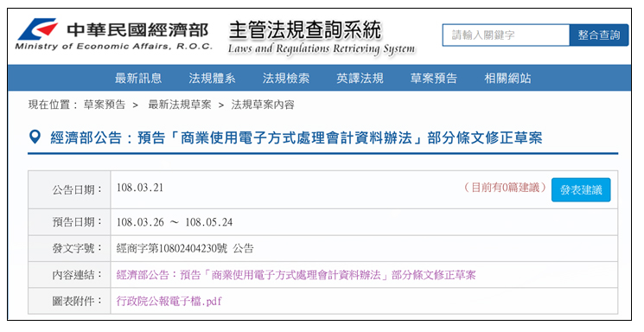Click the 主管法規查詢系統 site title

click(305, 30)
